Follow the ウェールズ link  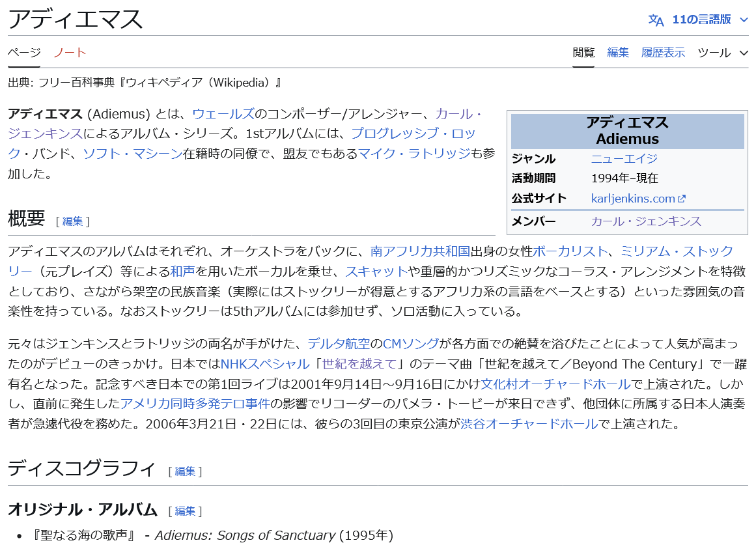223,114
